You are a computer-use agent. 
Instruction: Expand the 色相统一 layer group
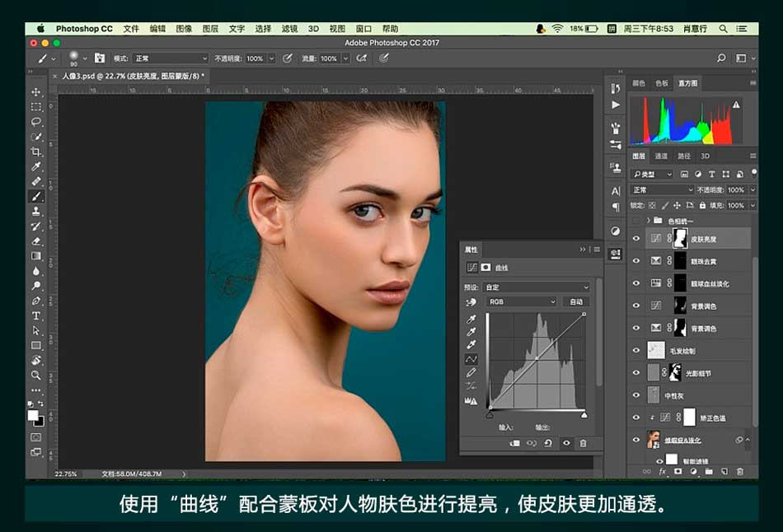(649, 221)
